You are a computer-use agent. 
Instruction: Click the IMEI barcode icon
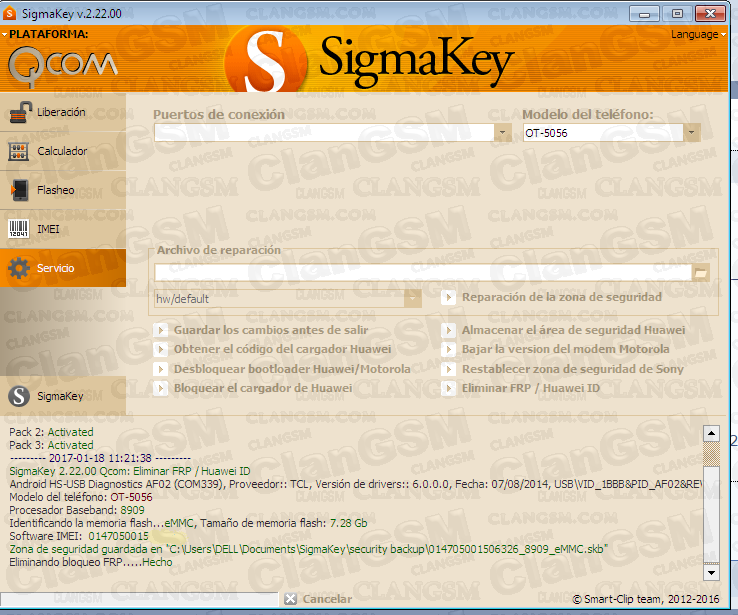pos(19,229)
